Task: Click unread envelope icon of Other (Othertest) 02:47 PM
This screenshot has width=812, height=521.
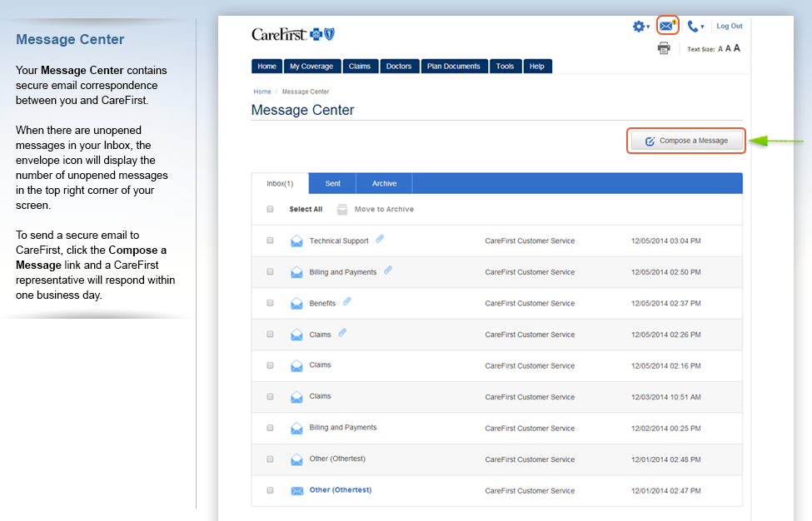Action: (x=296, y=490)
